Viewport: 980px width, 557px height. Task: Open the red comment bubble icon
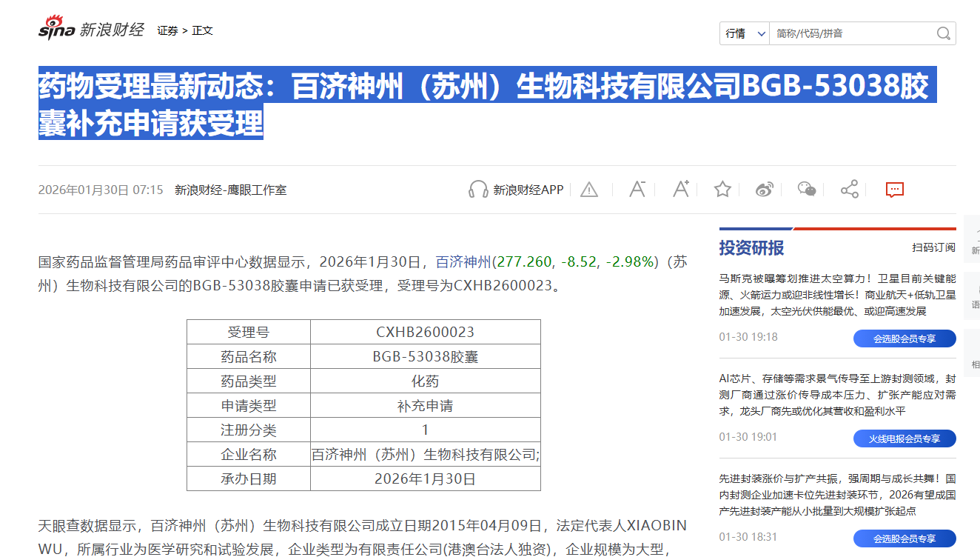pyautogui.click(x=895, y=190)
